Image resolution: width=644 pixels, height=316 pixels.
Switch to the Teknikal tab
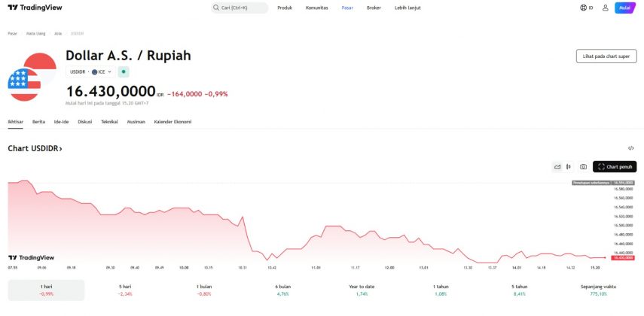(x=109, y=121)
